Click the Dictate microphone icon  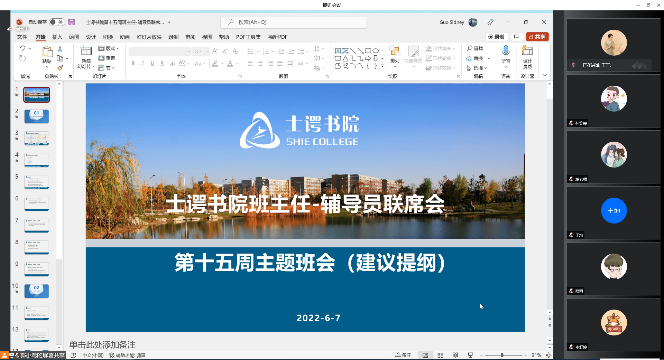pyautogui.click(x=506, y=51)
